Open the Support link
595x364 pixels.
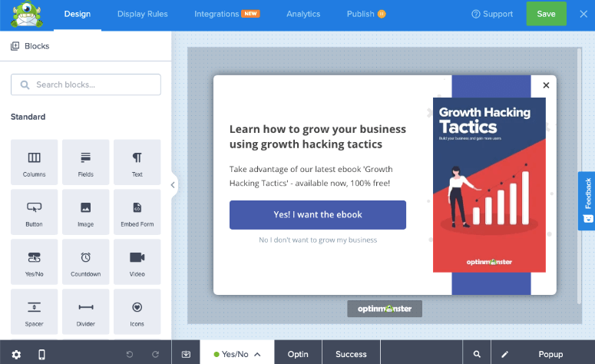(x=492, y=14)
